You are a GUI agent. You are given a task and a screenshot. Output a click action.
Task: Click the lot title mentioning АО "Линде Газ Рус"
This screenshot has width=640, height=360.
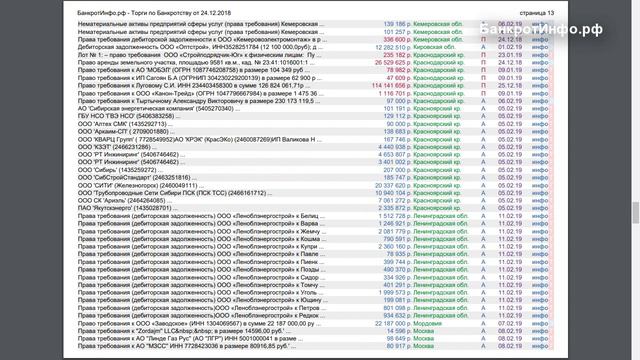click(190, 339)
